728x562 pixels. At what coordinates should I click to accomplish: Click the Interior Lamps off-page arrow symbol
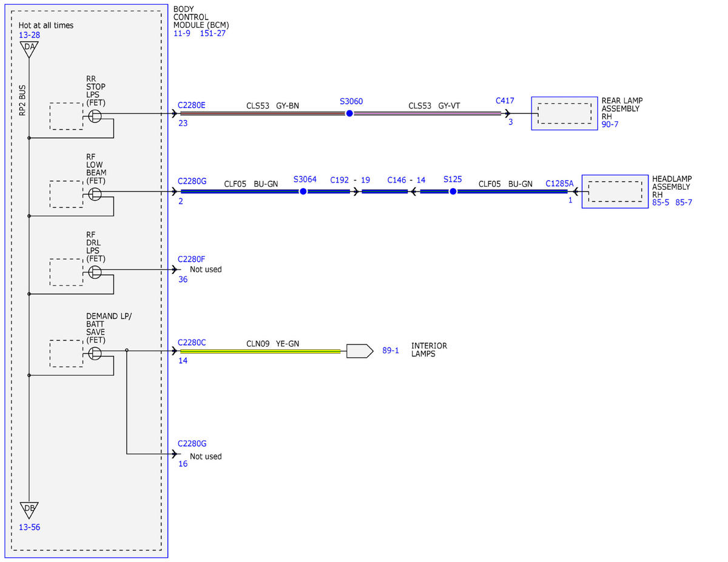click(360, 351)
